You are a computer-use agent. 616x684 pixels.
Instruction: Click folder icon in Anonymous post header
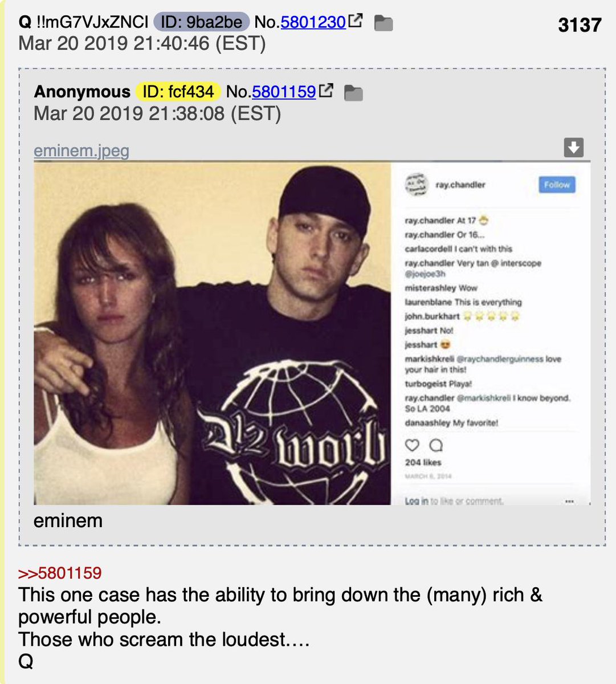[x=354, y=93]
